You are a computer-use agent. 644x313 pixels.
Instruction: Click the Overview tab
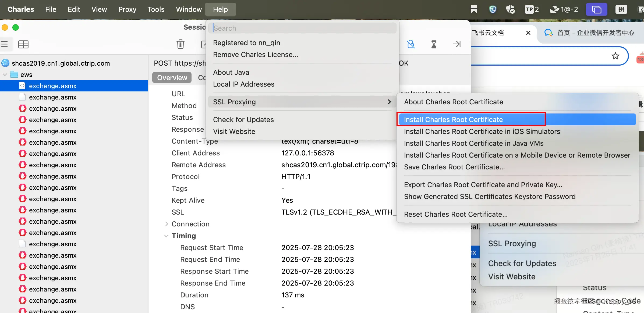click(x=172, y=78)
